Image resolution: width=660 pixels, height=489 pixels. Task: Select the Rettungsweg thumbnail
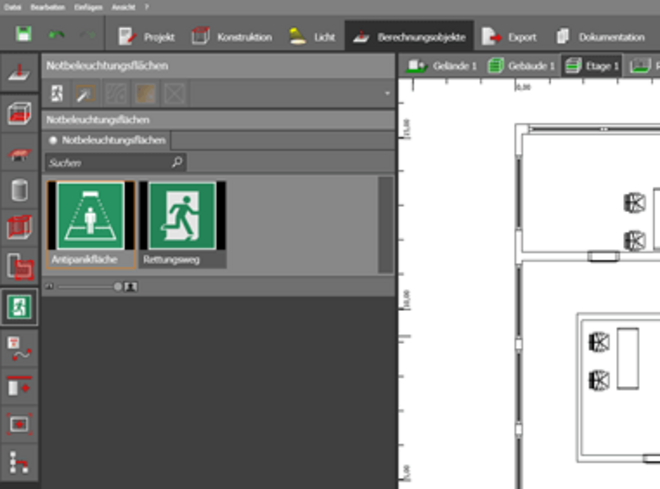click(182, 224)
